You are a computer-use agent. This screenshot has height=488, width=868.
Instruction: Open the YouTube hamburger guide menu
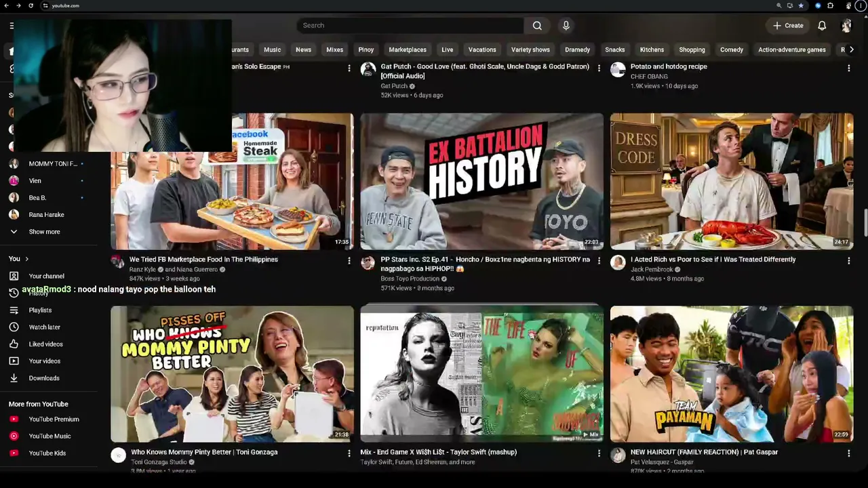(x=12, y=26)
